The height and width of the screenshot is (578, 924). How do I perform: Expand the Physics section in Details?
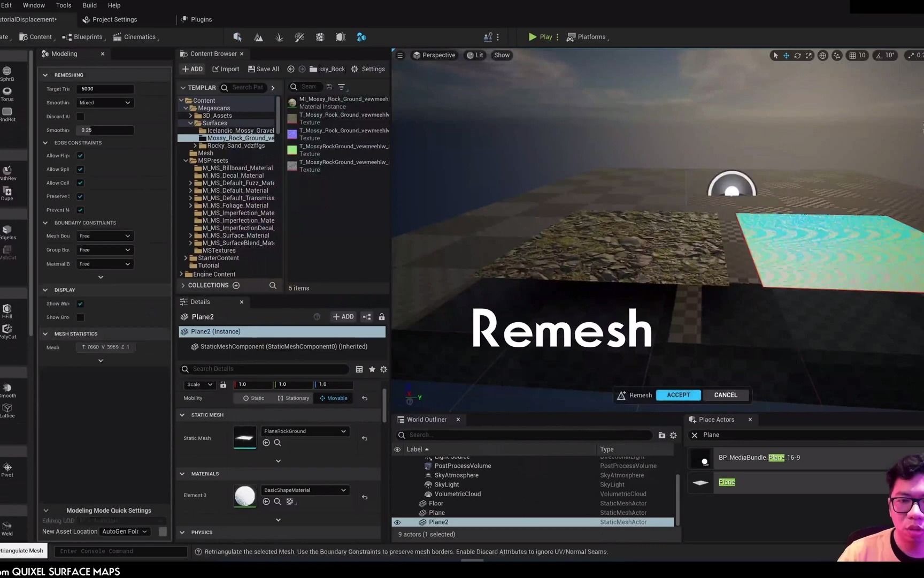pos(201,532)
